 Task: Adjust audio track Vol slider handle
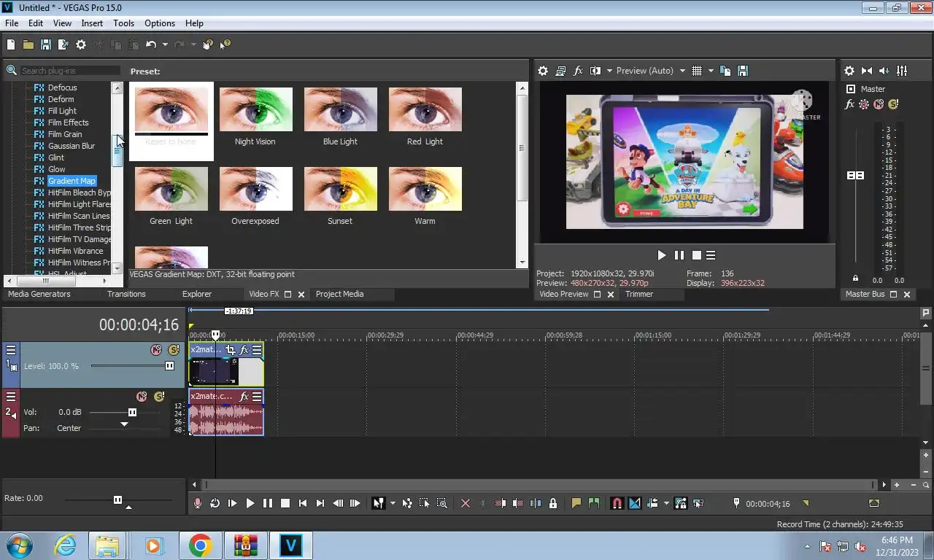(x=132, y=412)
